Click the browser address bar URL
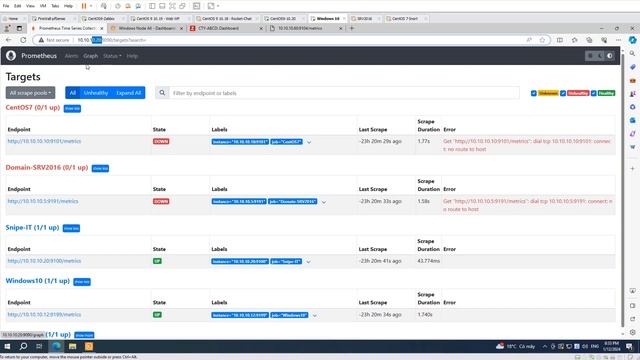Screen dimensions: 640x360 click(x=111, y=40)
